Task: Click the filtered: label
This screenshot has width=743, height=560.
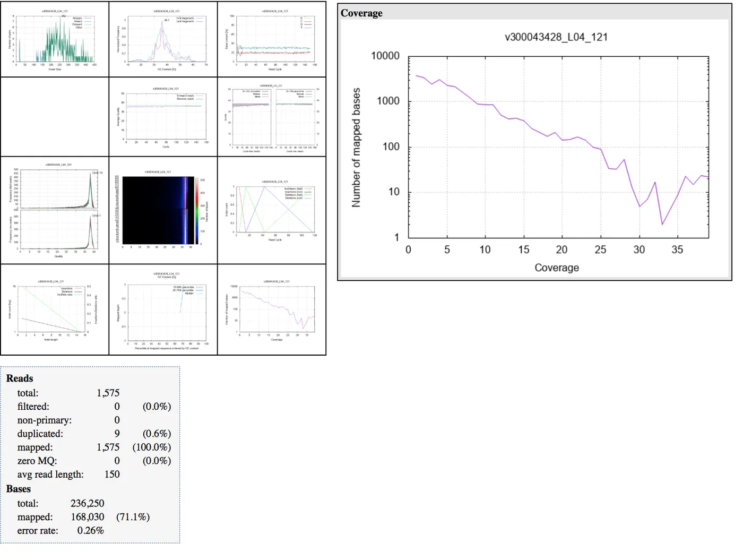Action: pos(33,407)
